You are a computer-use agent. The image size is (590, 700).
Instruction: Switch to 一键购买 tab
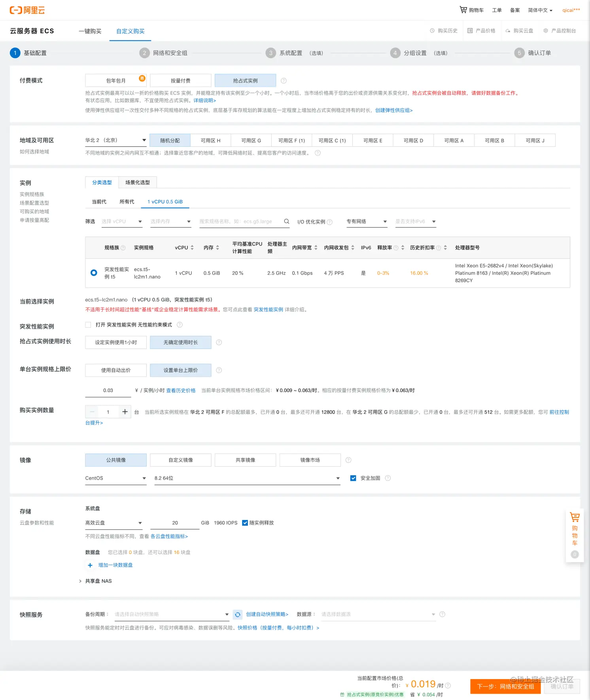tap(90, 31)
